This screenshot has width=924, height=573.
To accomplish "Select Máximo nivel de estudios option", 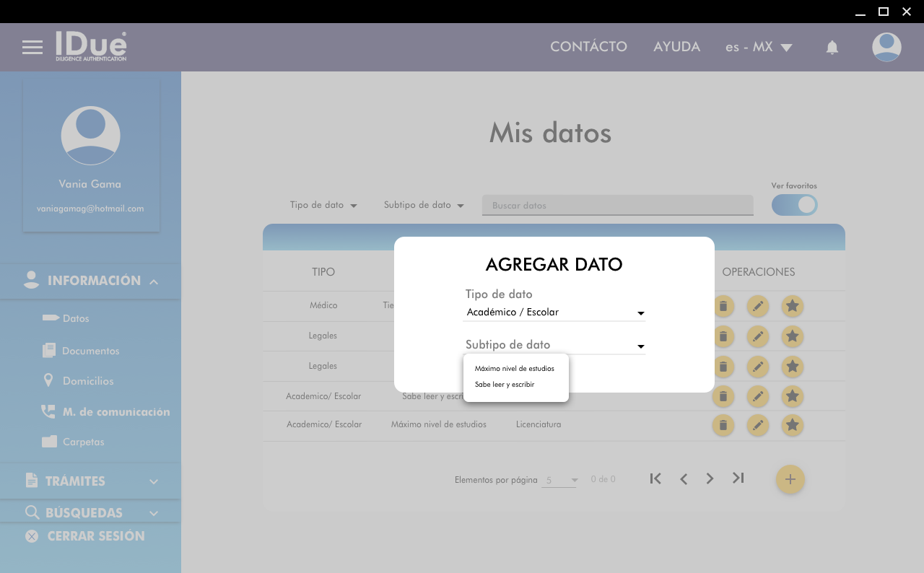I will (x=514, y=369).
